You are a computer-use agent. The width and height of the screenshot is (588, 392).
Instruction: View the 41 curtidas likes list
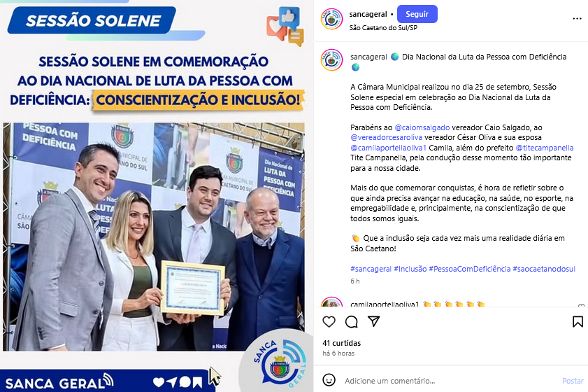(342, 343)
